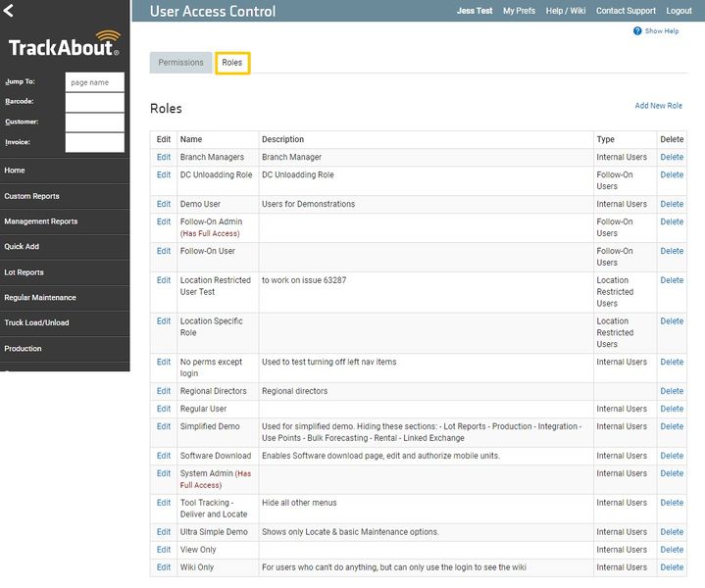
Task: Open My Prefs in the header
Action: click(x=519, y=11)
